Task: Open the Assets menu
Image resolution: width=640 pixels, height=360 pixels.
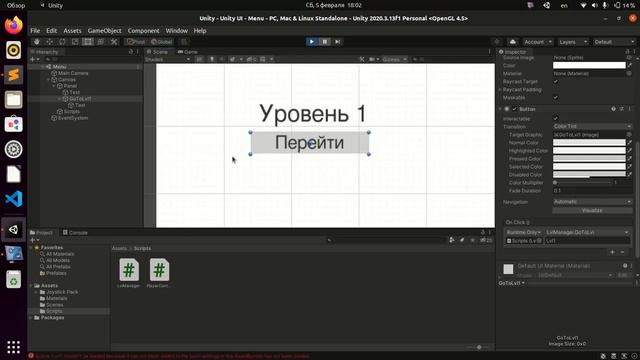Action: click(x=72, y=31)
